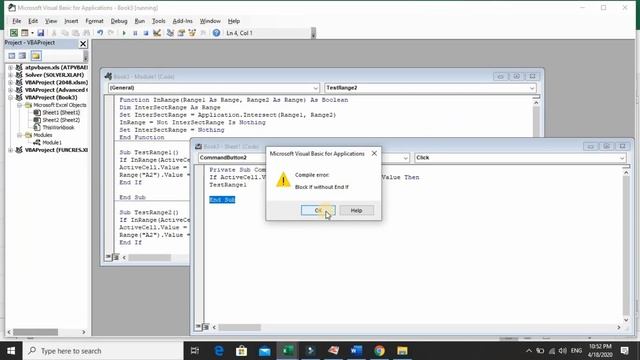
Task: Collapse the Microsoft Excel Objects folder
Action: [19, 105]
